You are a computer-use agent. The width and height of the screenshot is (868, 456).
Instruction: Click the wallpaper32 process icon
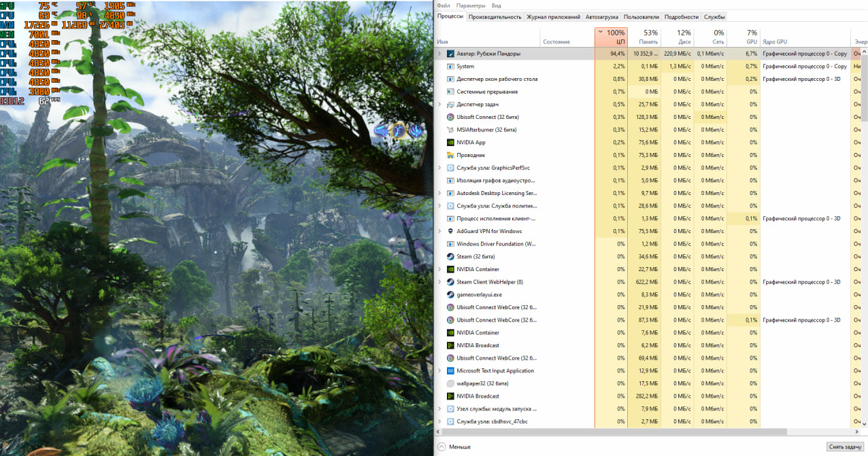[x=450, y=383]
